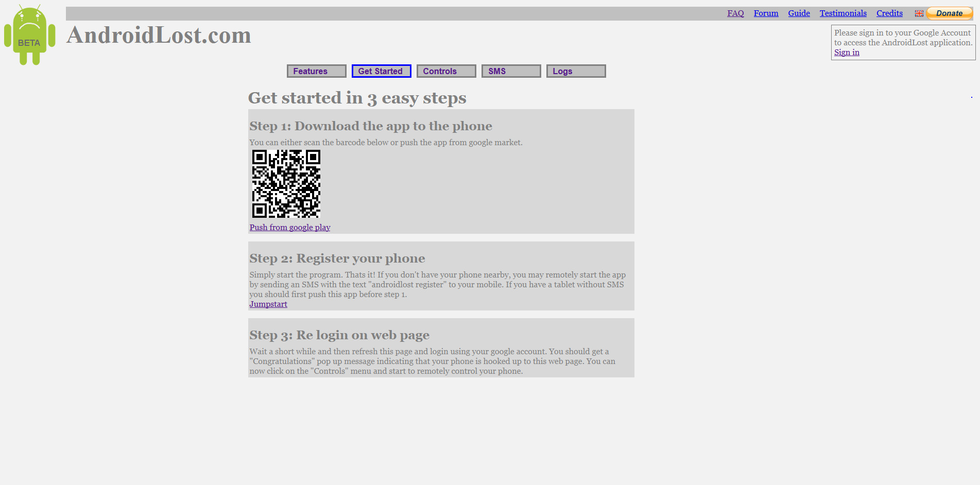Select the Get Started tab
980x485 pixels.
381,71
